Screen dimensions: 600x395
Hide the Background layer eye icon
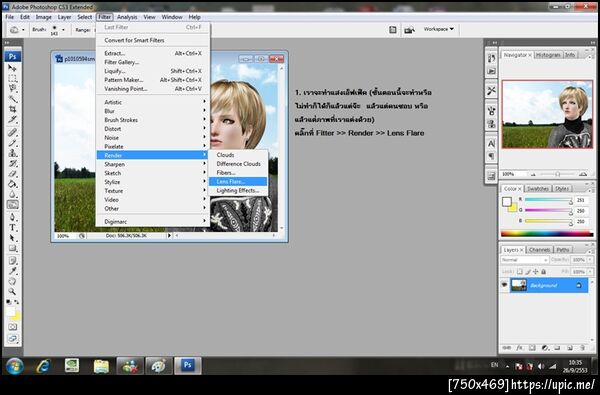504,285
